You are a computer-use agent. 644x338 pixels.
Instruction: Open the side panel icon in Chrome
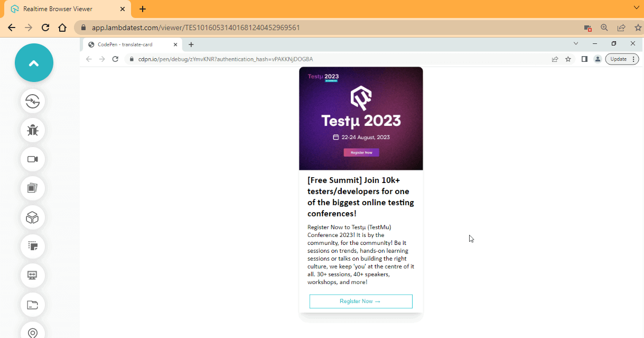coord(584,59)
